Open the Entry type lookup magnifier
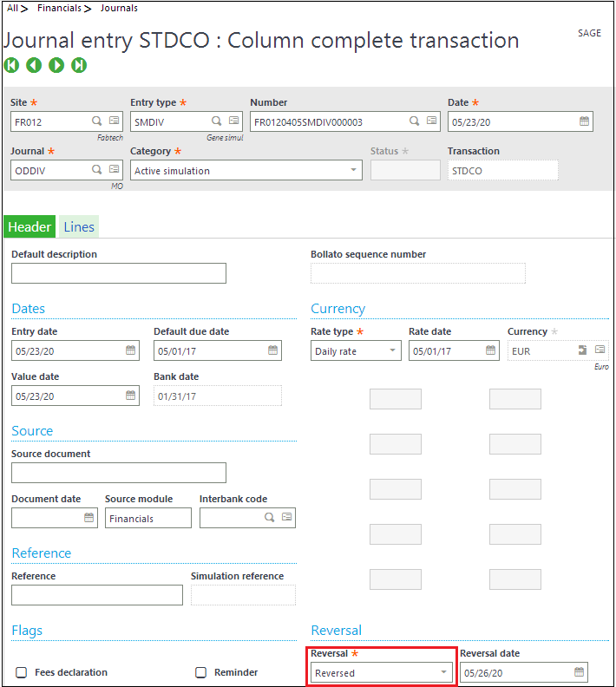Screen dimensions: 616x687 coord(216,121)
